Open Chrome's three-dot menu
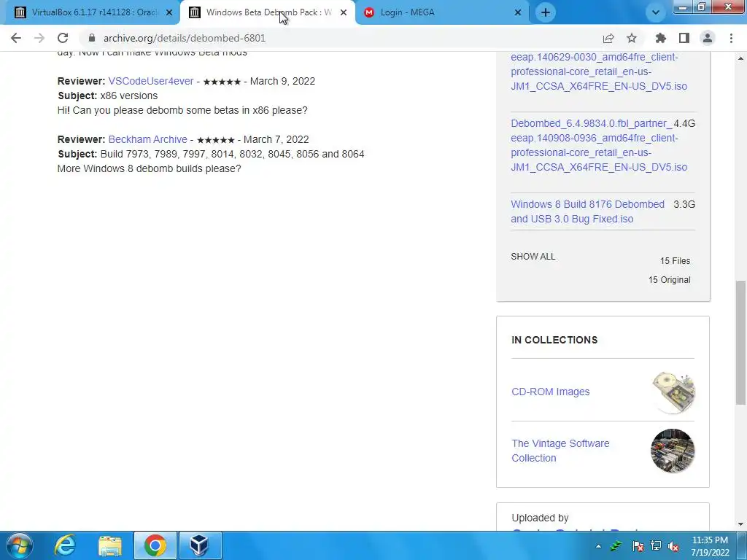 pos(731,38)
